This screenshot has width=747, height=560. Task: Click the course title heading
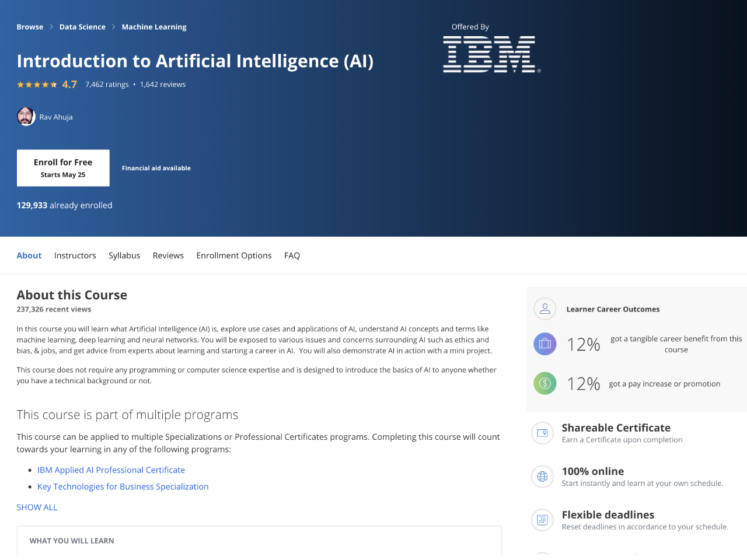195,61
